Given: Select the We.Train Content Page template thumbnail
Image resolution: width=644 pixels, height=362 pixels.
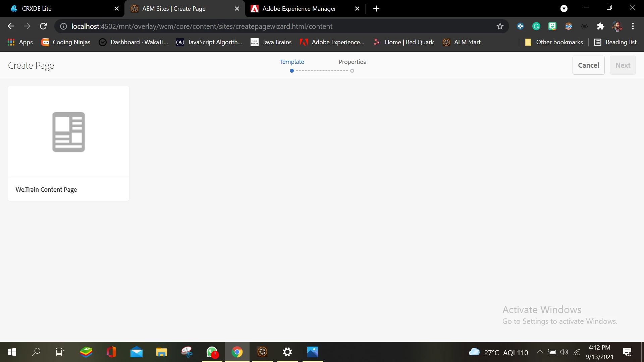Looking at the screenshot, I should tap(68, 132).
